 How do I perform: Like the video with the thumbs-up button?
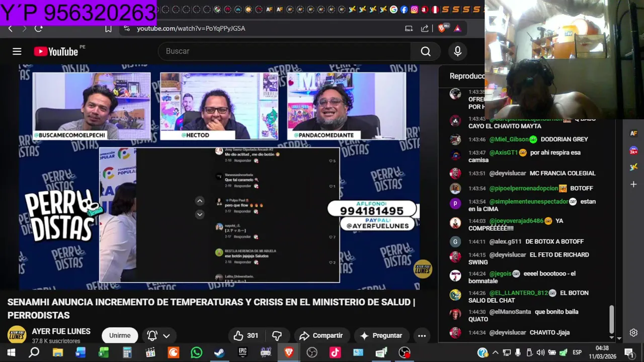[x=246, y=335]
